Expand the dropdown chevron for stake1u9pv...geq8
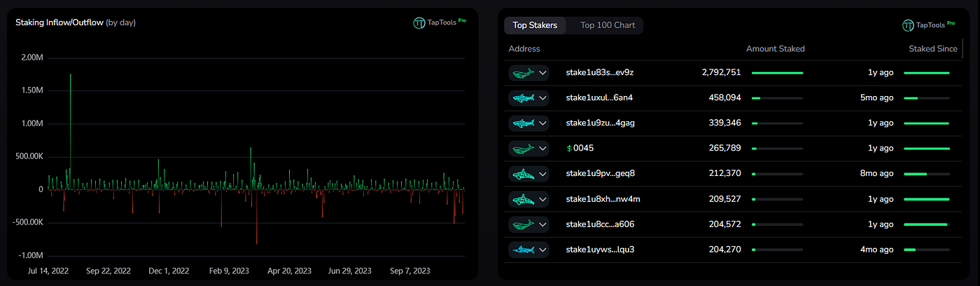The image size is (980, 286). coord(542,174)
